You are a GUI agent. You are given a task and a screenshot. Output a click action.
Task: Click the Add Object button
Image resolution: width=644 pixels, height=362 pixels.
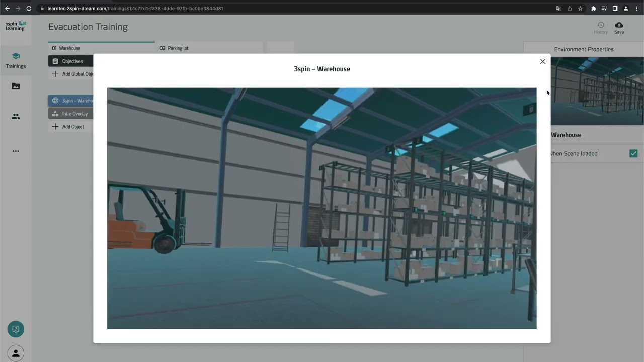pyautogui.click(x=68, y=127)
